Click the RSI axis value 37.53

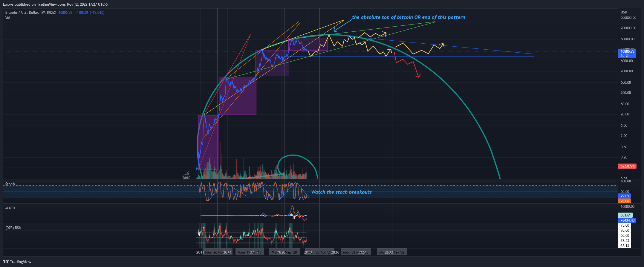[x=625, y=241]
